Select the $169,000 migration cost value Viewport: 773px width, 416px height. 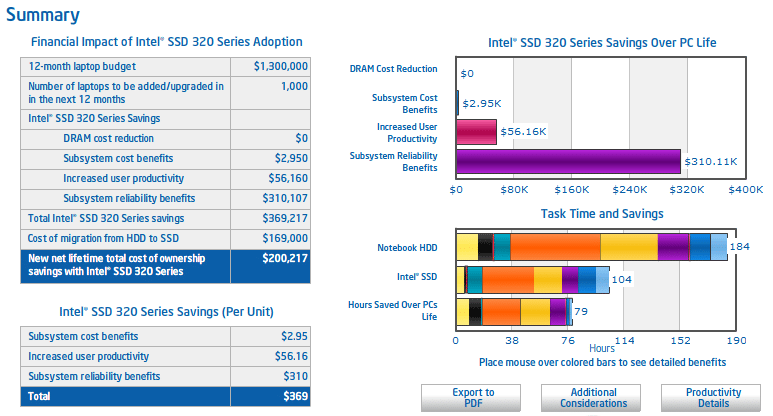[285, 238]
